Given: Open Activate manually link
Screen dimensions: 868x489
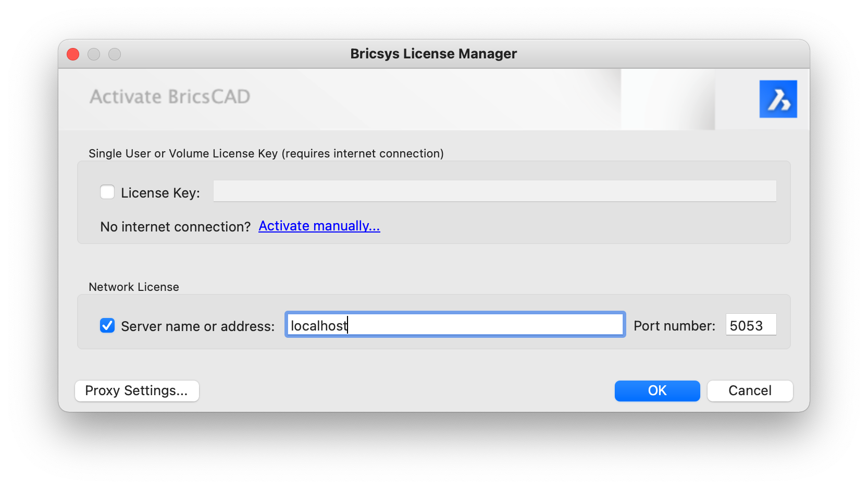Looking at the screenshot, I should point(319,226).
